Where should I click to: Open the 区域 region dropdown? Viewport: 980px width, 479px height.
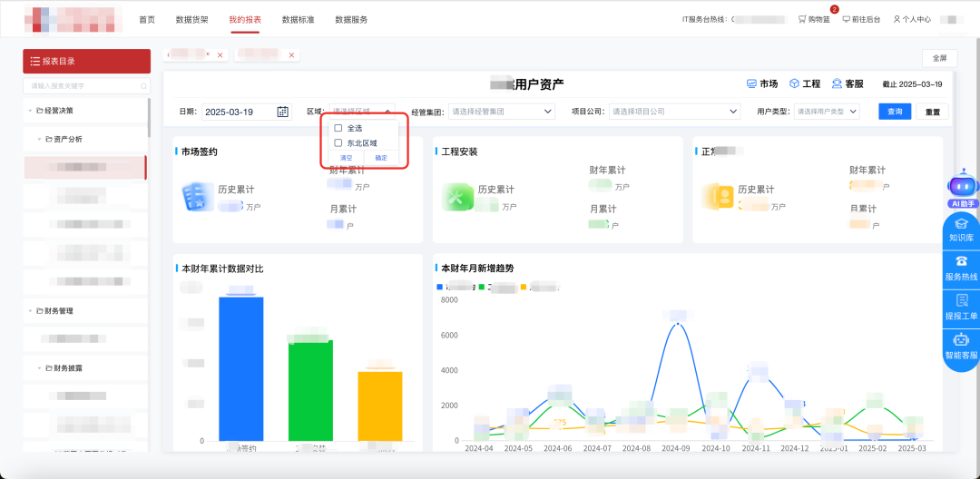pyautogui.click(x=362, y=112)
